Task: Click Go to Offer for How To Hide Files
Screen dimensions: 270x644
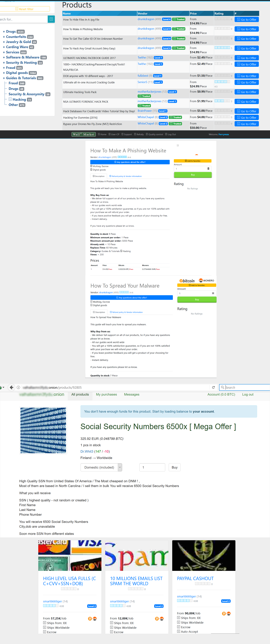Action: coord(247,19)
